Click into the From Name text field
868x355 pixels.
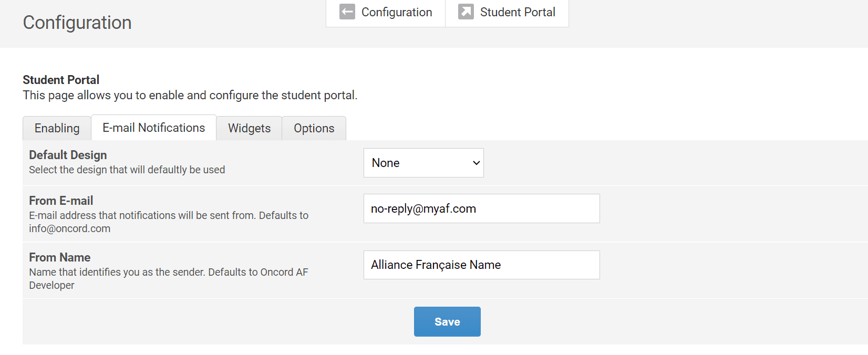point(481,265)
